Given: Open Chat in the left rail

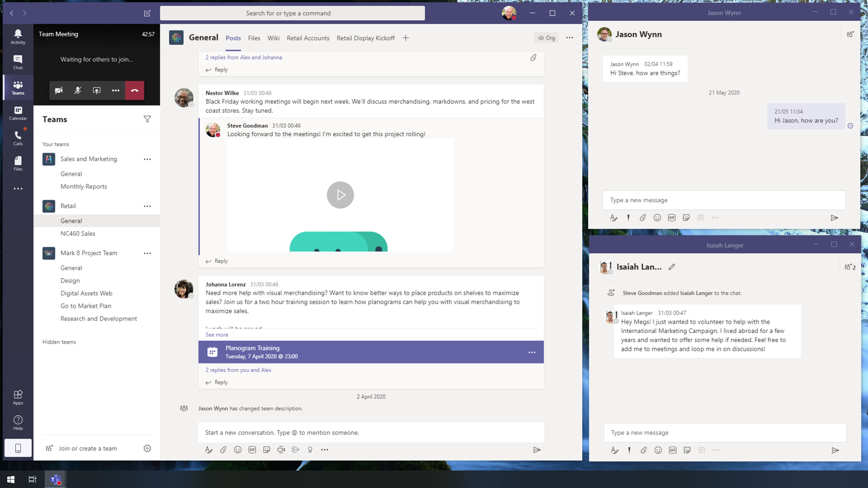Looking at the screenshot, I should [x=18, y=62].
